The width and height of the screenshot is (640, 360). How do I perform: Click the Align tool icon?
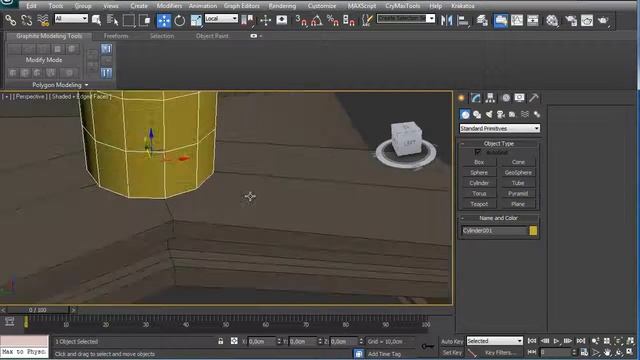pos(463,20)
